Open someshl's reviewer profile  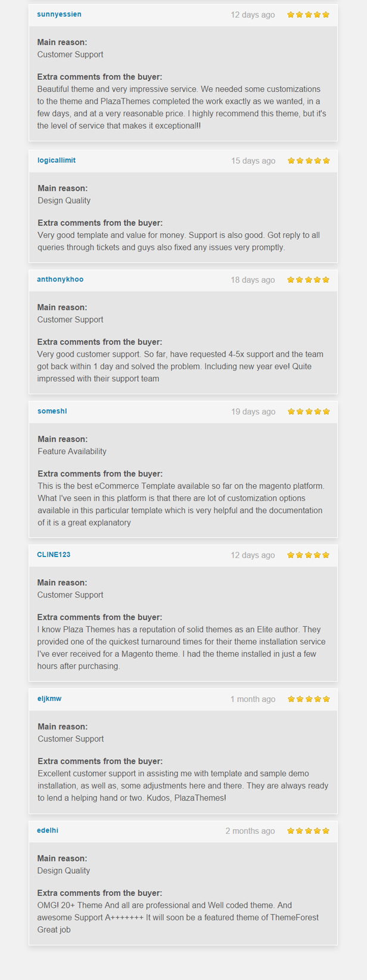(52, 412)
